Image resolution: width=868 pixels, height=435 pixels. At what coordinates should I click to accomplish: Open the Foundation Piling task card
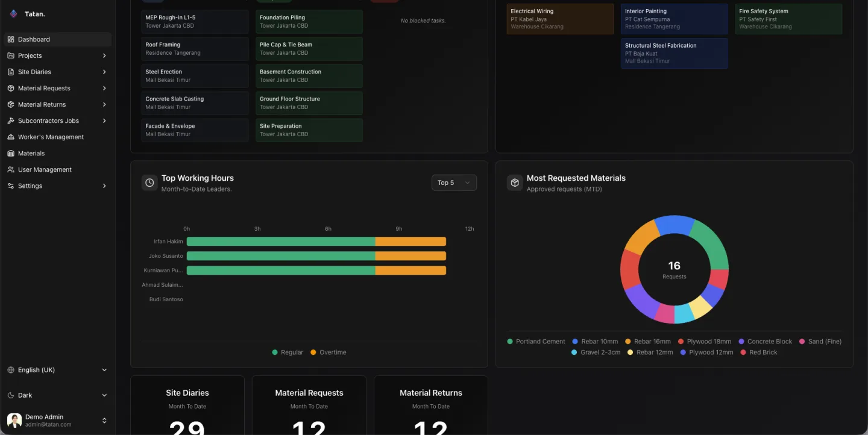[x=309, y=22]
